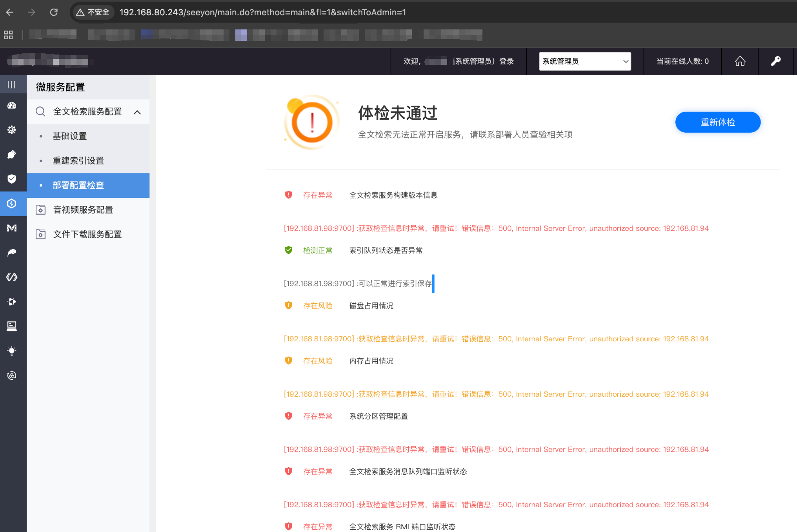The width and height of the screenshot is (797, 532).
Task: Click the 全文检索无法正常开启服务 description text
Action: coord(465,135)
